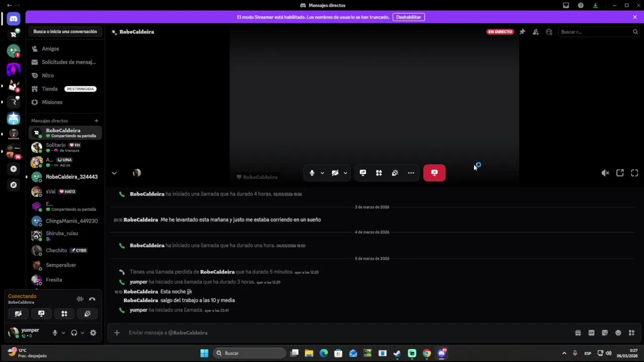Image resolution: width=644 pixels, height=362 pixels.
Task: Click Deshabilitar on the Streamer mode banner
Action: pyautogui.click(x=409, y=17)
